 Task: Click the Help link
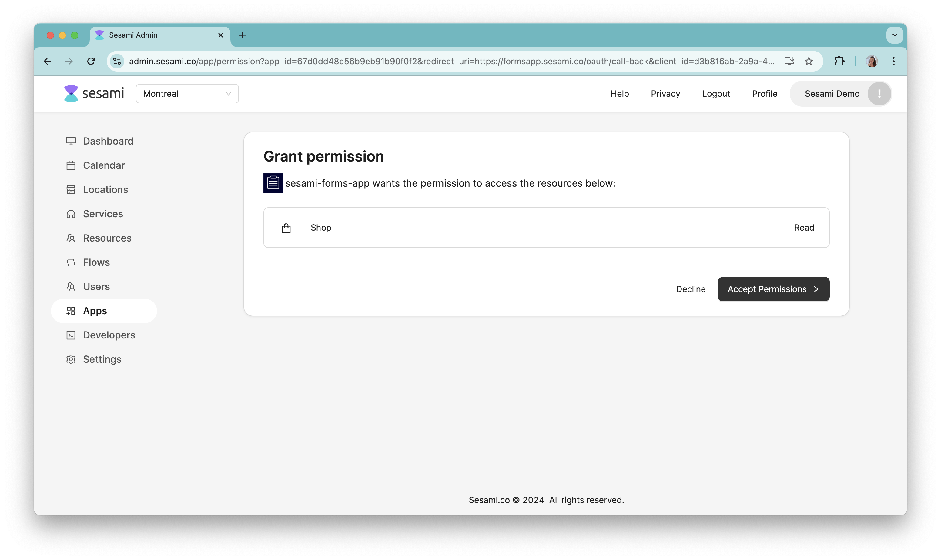click(x=620, y=94)
